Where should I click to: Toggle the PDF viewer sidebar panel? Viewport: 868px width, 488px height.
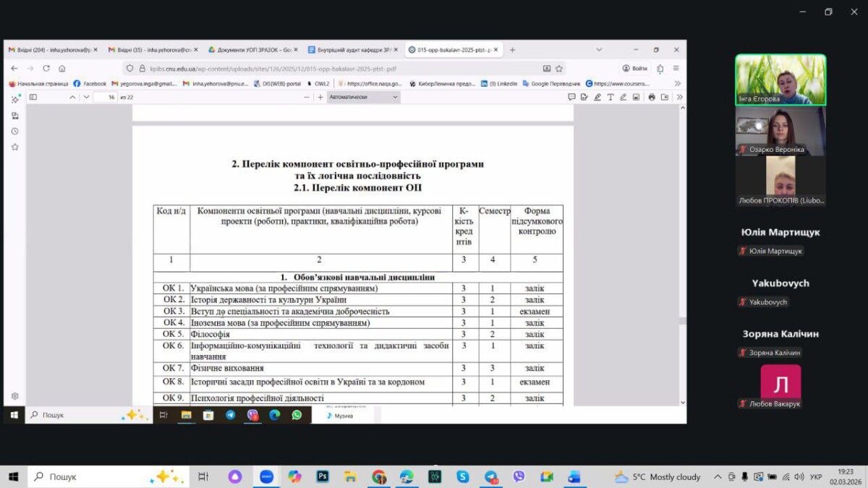[33, 97]
